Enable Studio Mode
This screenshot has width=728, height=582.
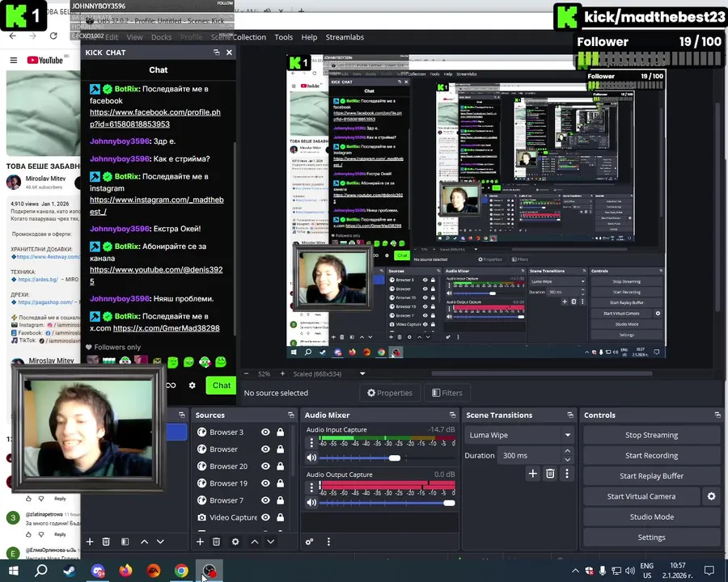(651, 517)
